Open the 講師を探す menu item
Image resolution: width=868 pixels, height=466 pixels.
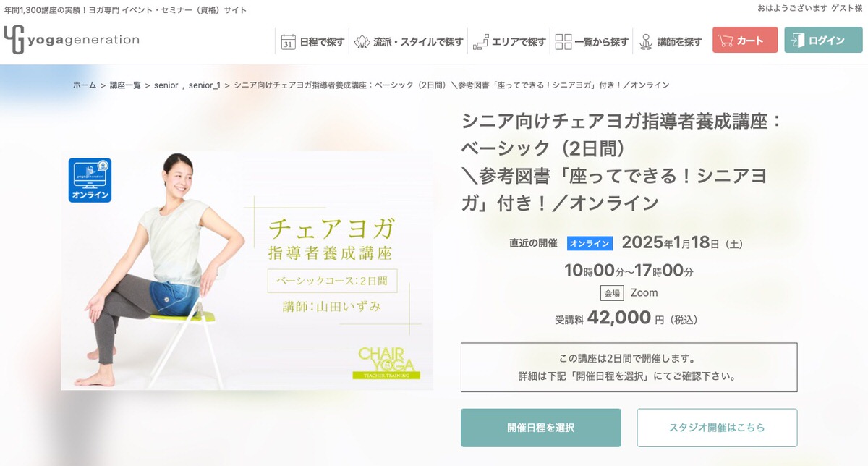(671, 42)
